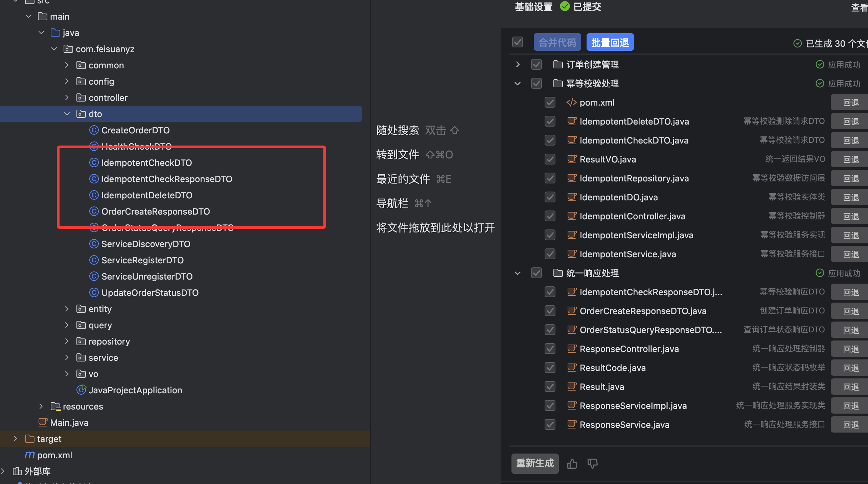Click the Main.java file icon
Screen dimensions: 868x484
point(43,422)
